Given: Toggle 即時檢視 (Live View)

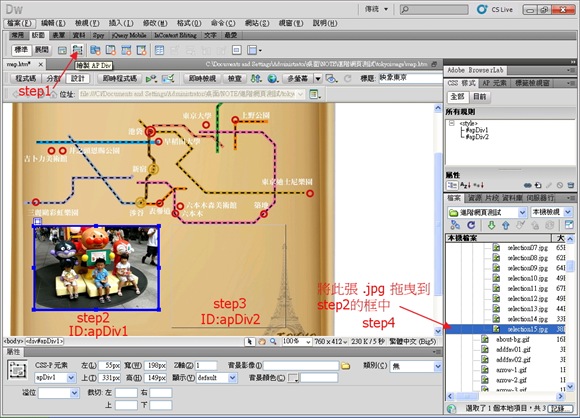Looking at the screenshot, I should (202, 78).
